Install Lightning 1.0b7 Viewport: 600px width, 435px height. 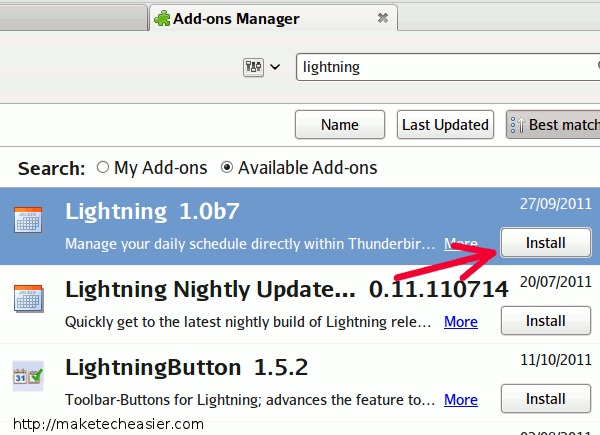click(x=546, y=243)
